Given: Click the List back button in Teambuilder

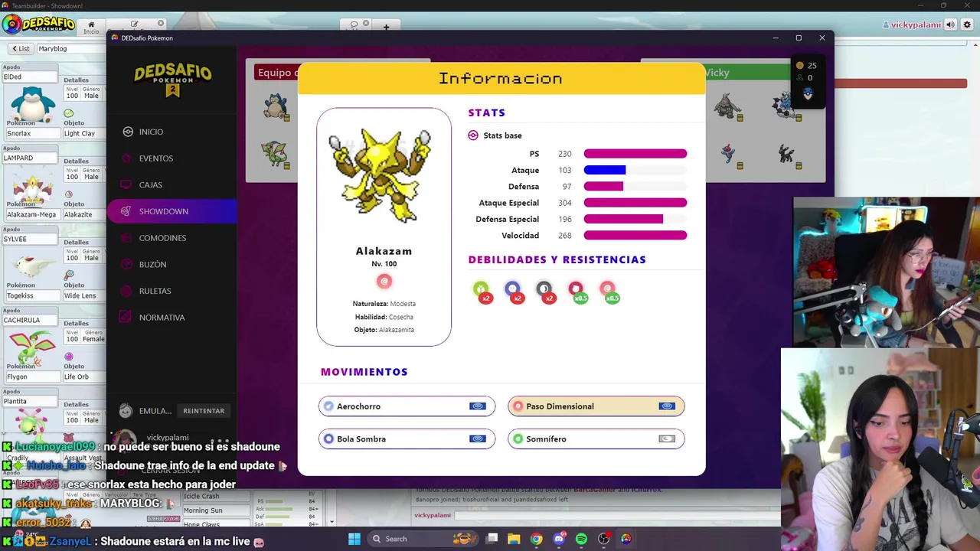Looking at the screenshot, I should pyautogui.click(x=21, y=49).
